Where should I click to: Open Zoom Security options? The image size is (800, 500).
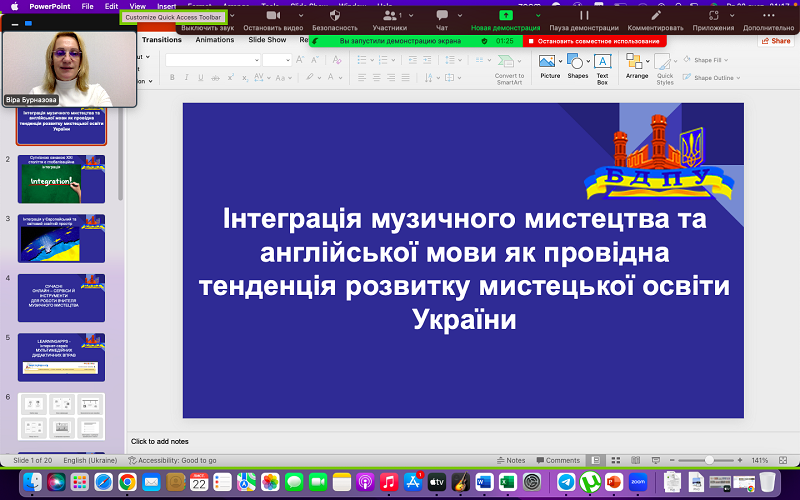click(x=335, y=20)
